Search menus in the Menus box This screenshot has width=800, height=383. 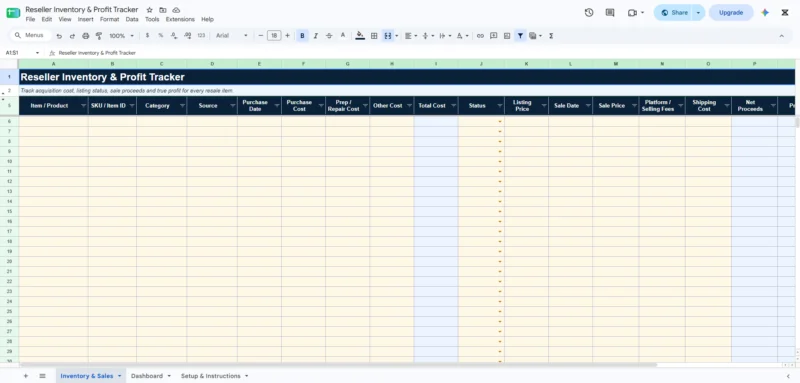pyautogui.click(x=31, y=35)
